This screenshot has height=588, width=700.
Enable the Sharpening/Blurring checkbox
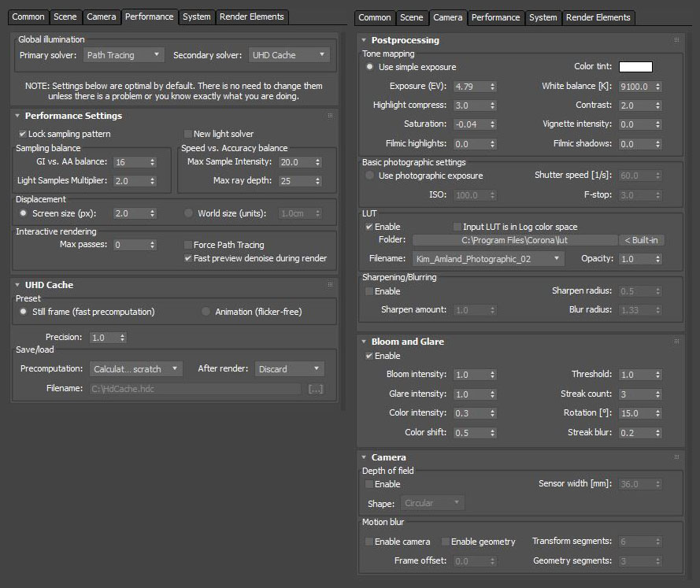pos(369,291)
